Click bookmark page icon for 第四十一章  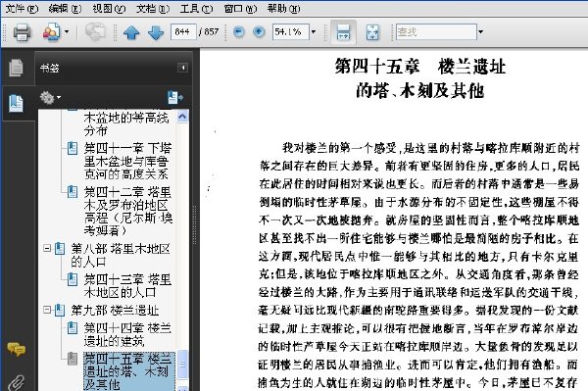tap(73, 148)
